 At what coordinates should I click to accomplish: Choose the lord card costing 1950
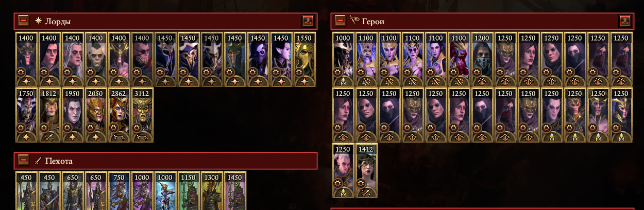(x=73, y=114)
